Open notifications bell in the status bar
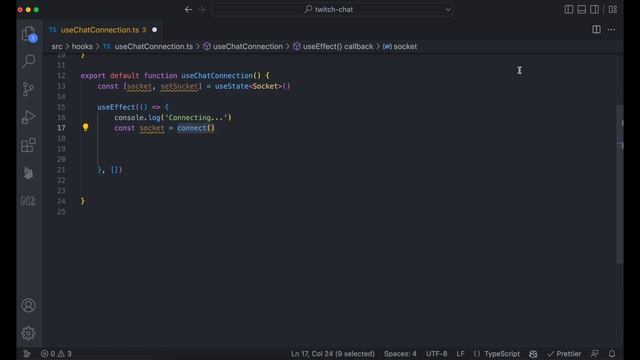This screenshot has height=360, width=640. pyautogui.click(x=612, y=354)
